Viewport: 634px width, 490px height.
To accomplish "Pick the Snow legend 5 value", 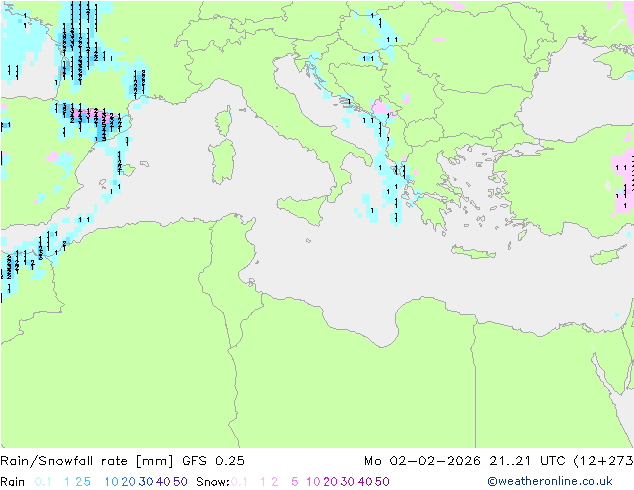I will click(x=295, y=482).
